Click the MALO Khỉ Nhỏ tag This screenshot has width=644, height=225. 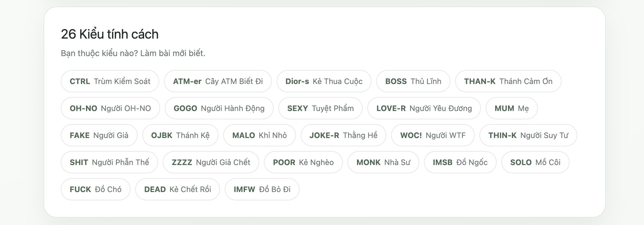259,135
